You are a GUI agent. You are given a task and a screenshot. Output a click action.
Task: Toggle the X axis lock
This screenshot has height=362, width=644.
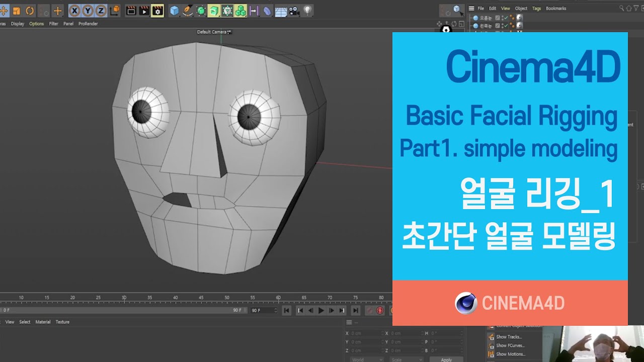(74, 11)
